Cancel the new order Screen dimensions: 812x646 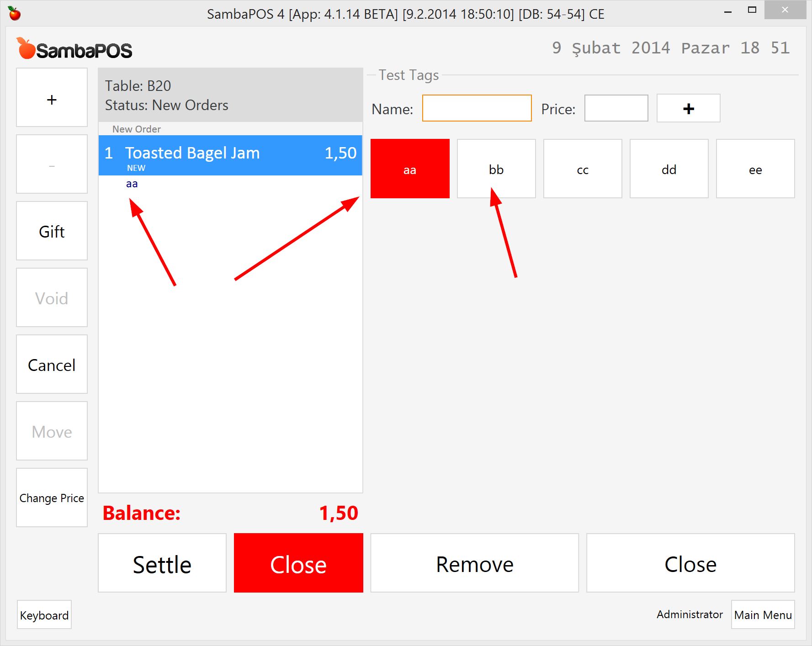coord(52,364)
